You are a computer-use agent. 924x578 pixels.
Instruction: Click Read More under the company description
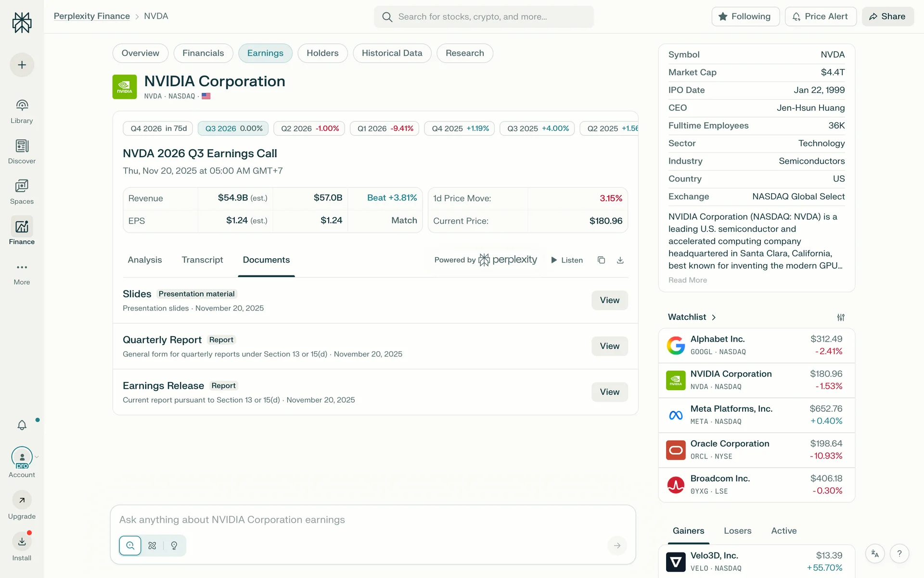click(x=687, y=280)
